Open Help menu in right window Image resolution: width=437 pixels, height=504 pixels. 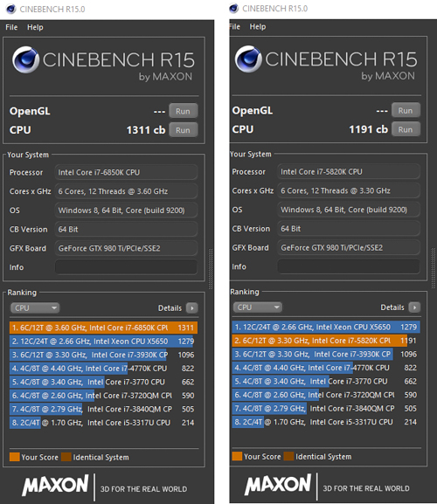click(x=258, y=27)
